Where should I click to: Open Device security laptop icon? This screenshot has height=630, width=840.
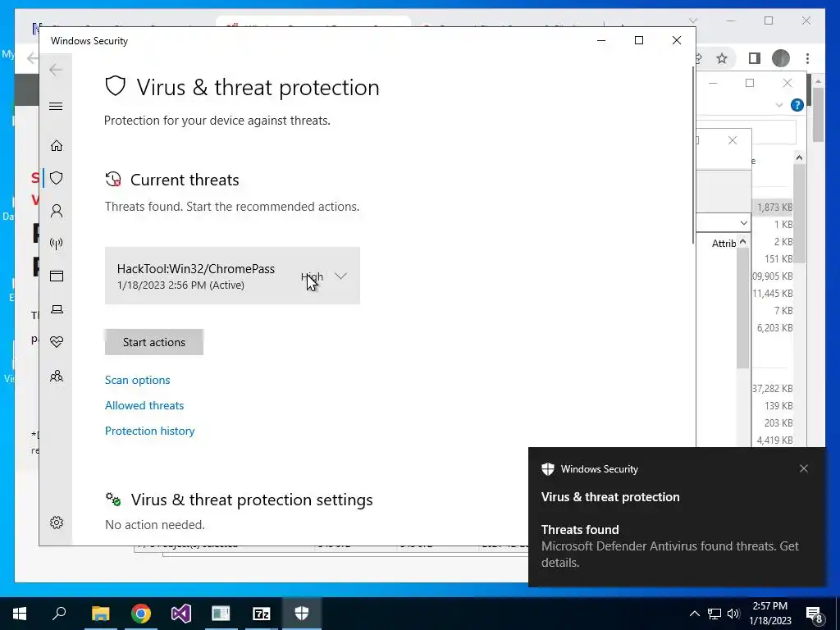57,309
